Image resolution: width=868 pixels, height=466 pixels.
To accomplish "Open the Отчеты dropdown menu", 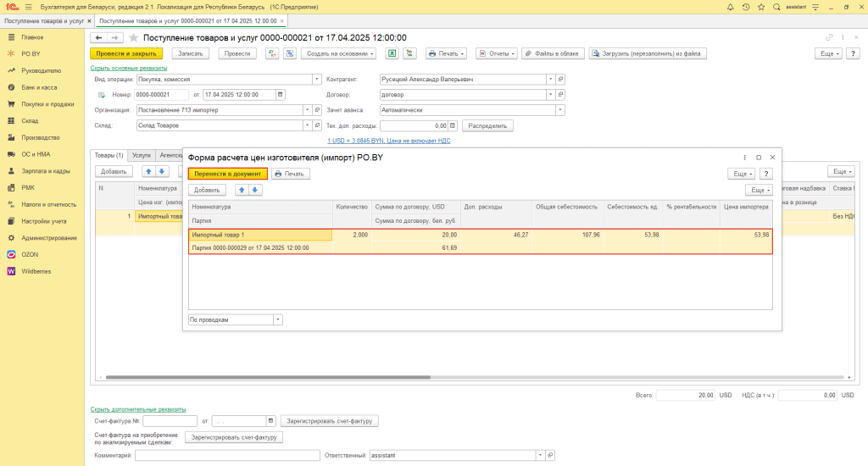I will click(497, 53).
